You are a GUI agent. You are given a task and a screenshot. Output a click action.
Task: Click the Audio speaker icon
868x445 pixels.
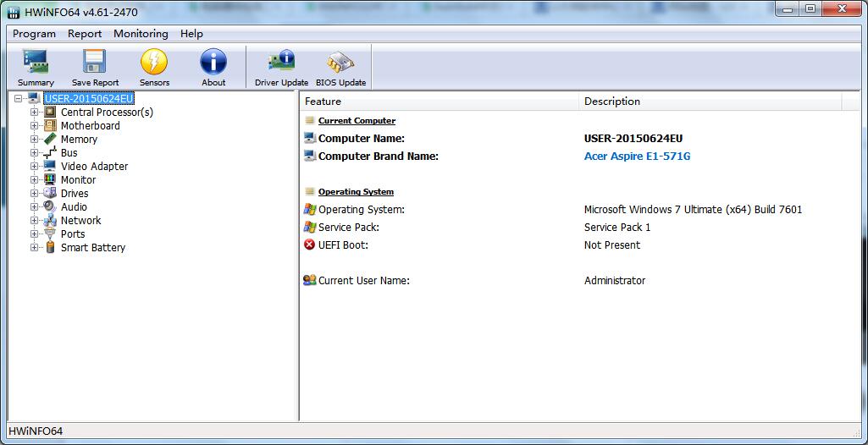coord(50,206)
